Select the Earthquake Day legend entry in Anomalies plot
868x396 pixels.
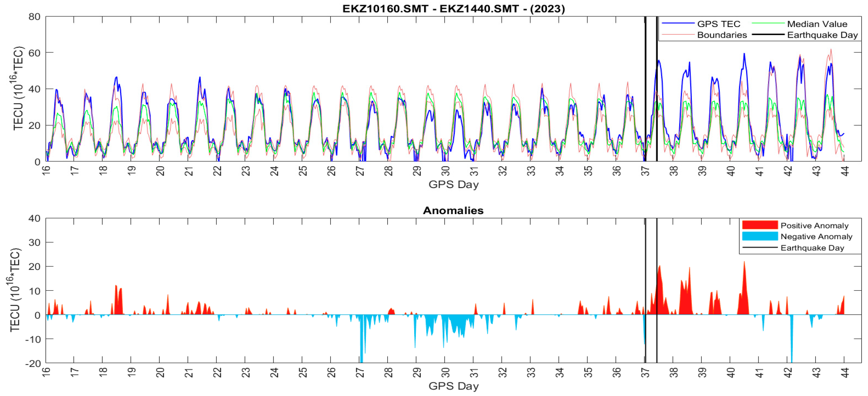[x=793, y=248]
